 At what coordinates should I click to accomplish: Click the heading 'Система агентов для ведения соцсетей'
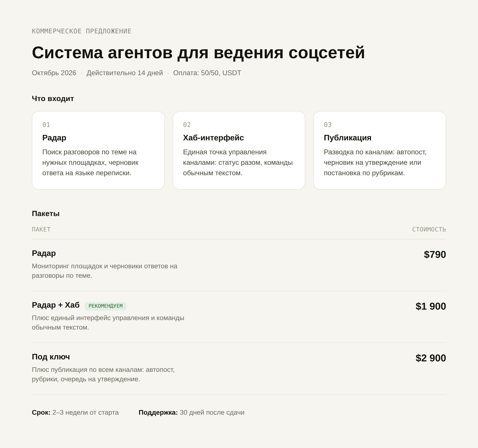198,53
